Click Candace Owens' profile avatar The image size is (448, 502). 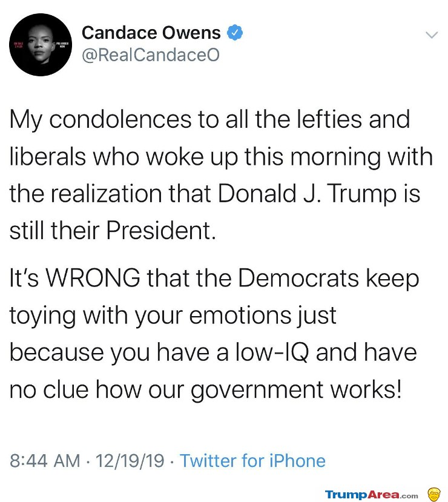[42, 45]
